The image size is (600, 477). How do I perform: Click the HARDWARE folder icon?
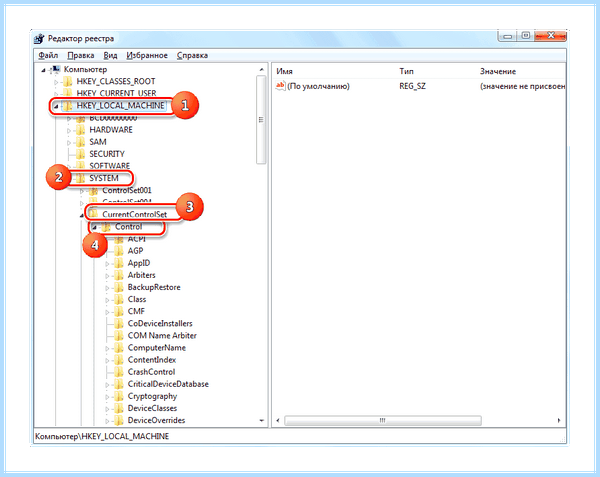coord(80,130)
